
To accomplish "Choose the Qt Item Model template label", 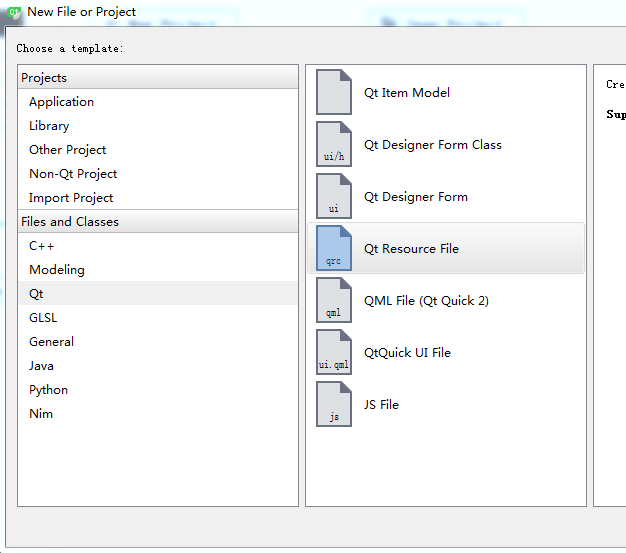I will (406, 93).
